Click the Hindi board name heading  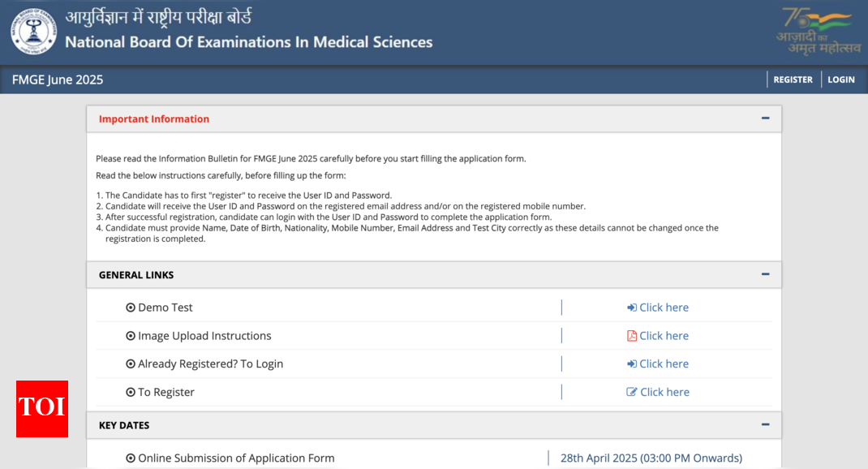tap(158, 17)
